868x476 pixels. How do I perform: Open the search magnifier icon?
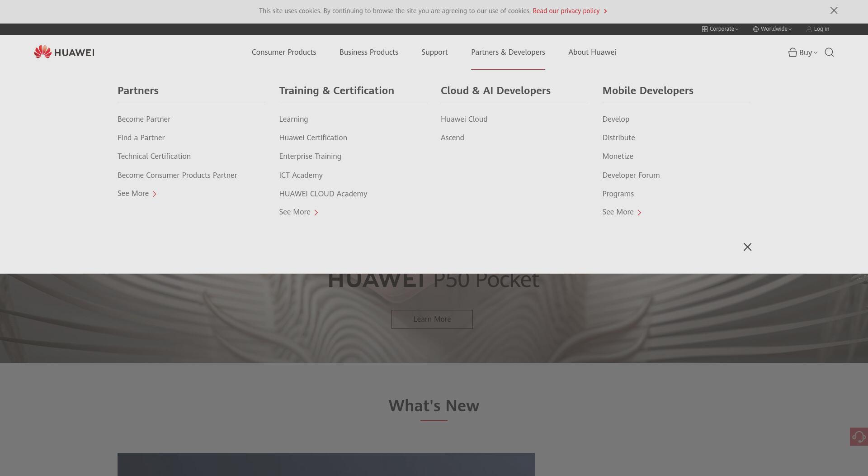(829, 52)
